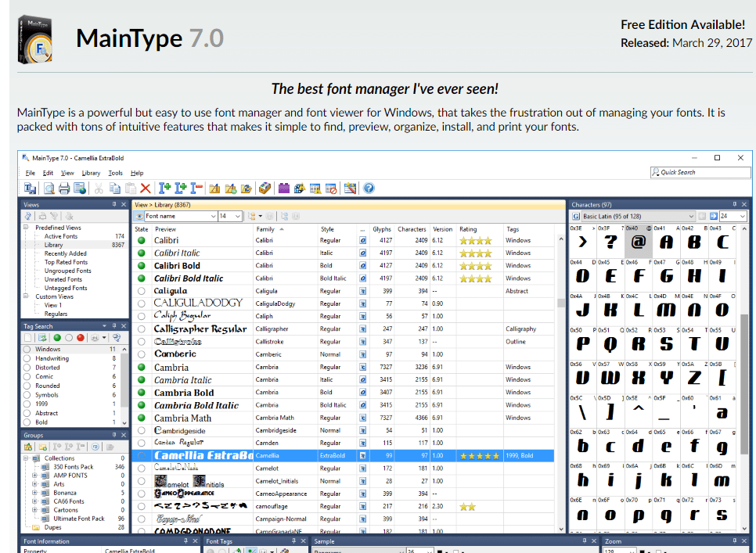The height and width of the screenshot is (553, 756).
Task: Click the Cut scissors icon
Action: click(x=99, y=189)
